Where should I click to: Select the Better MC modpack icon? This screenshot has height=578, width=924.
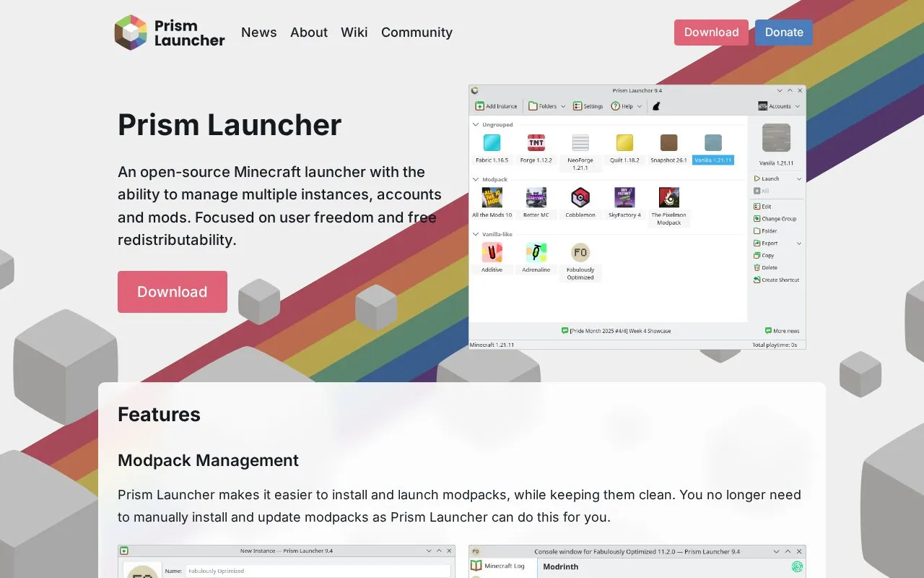(x=536, y=197)
